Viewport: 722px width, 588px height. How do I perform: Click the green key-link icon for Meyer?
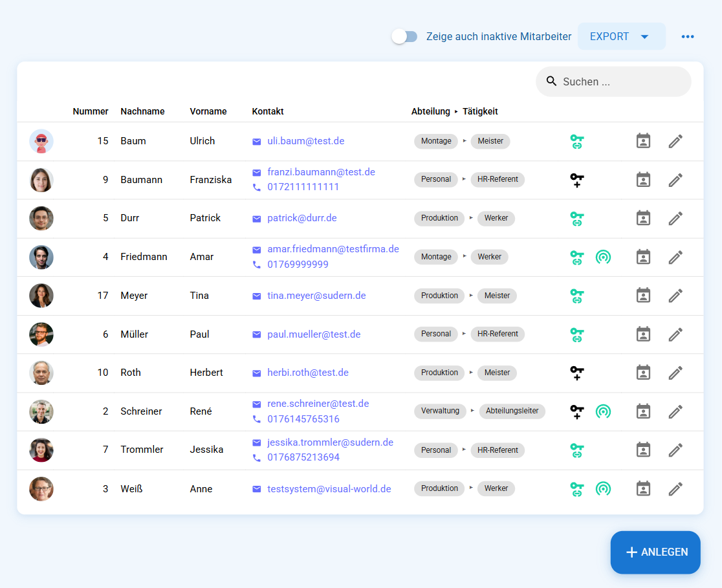[576, 296]
